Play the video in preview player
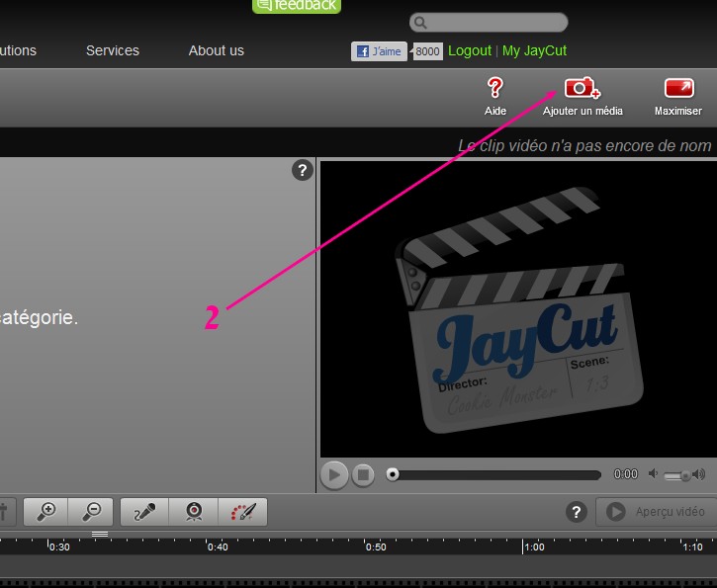The image size is (717, 588). [x=334, y=475]
